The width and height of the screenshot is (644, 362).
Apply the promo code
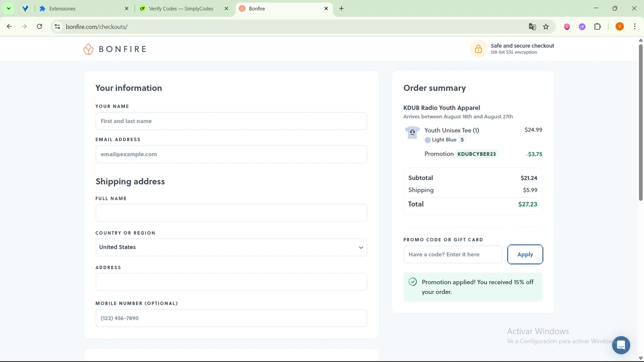pos(525,254)
